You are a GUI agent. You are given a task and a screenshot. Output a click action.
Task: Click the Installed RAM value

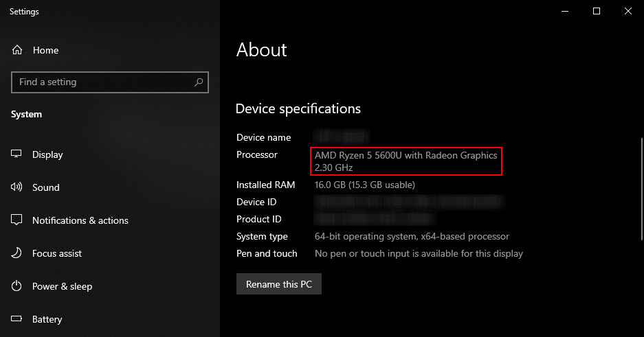[364, 185]
